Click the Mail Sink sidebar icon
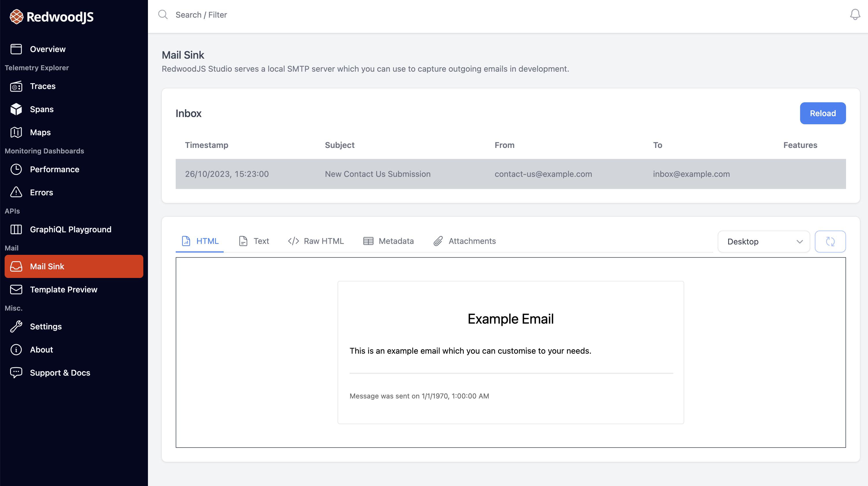 point(17,266)
